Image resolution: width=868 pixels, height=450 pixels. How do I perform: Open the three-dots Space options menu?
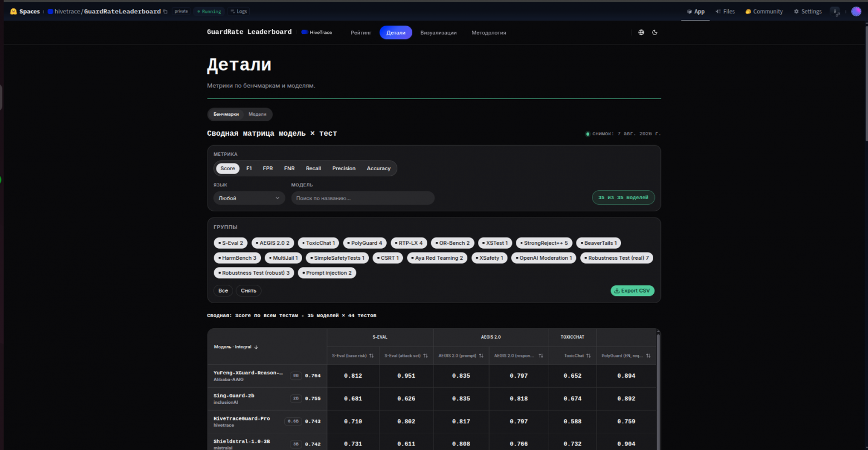[x=835, y=11]
